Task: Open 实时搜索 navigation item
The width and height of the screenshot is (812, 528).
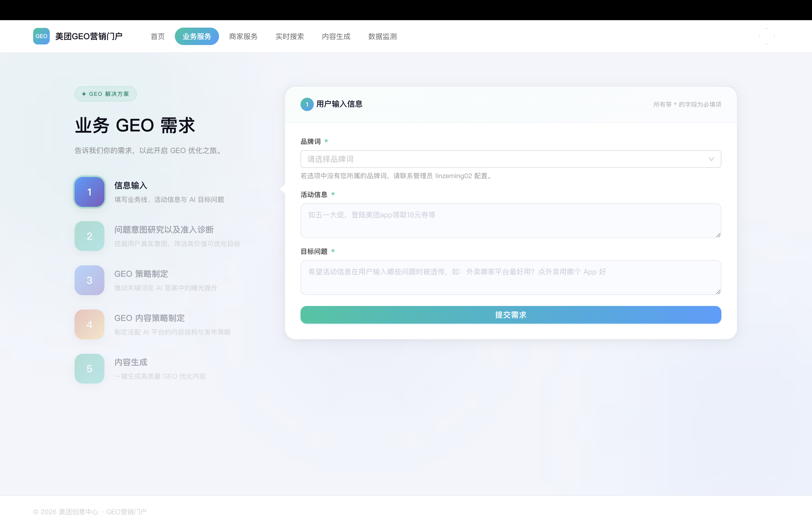Action: click(290, 36)
